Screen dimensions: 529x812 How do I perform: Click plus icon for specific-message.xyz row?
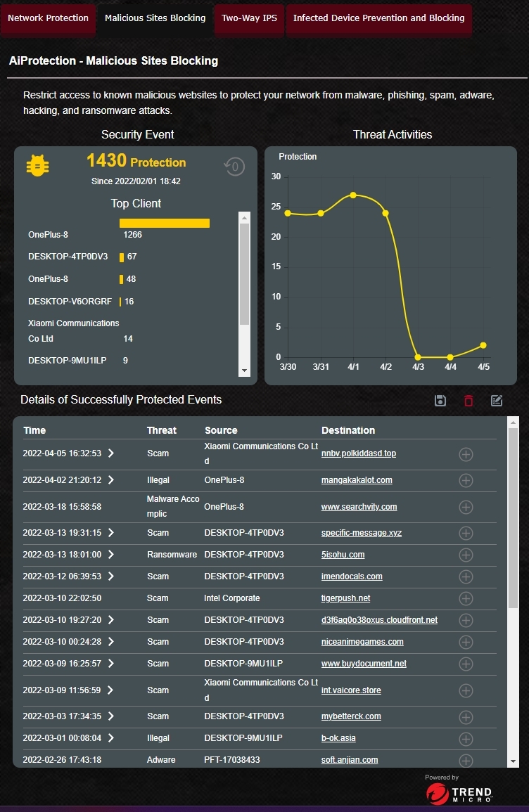[x=466, y=533]
